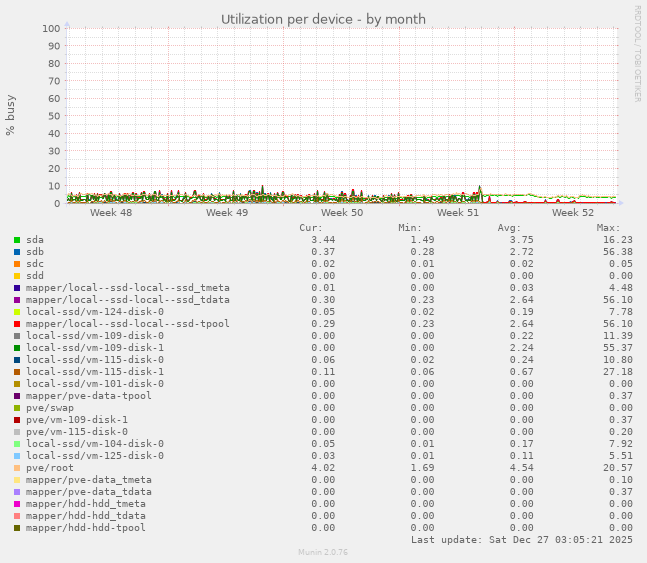Click sda current value 3.44
The height and width of the screenshot is (563, 647).
pos(323,240)
